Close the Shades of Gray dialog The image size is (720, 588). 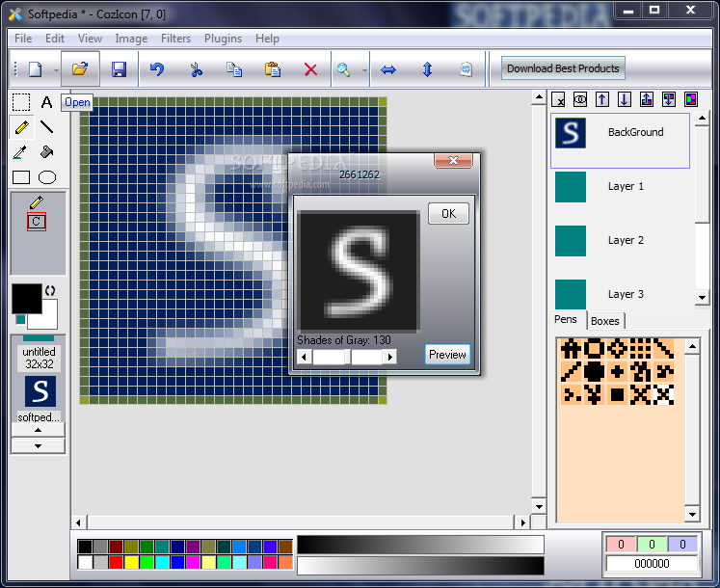[453, 160]
